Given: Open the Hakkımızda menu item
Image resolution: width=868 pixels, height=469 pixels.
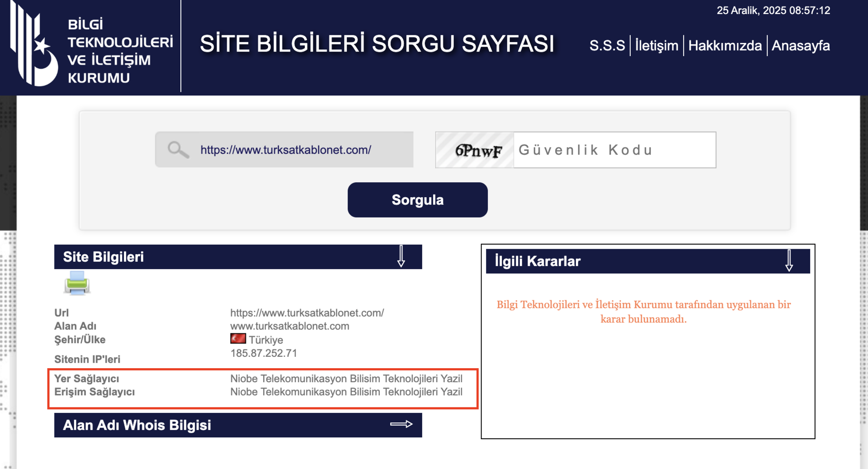Looking at the screenshot, I should coord(725,46).
